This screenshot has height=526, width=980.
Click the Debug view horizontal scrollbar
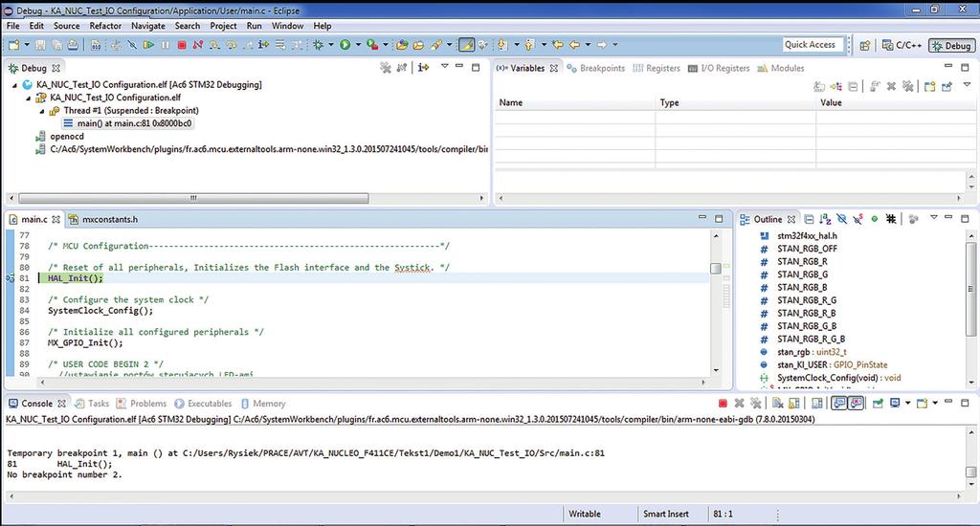[x=193, y=198]
